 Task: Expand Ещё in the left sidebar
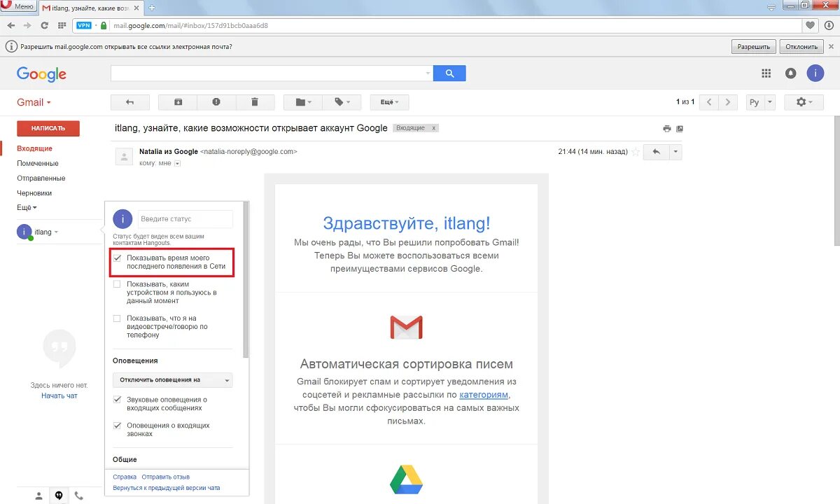[x=27, y=207]
